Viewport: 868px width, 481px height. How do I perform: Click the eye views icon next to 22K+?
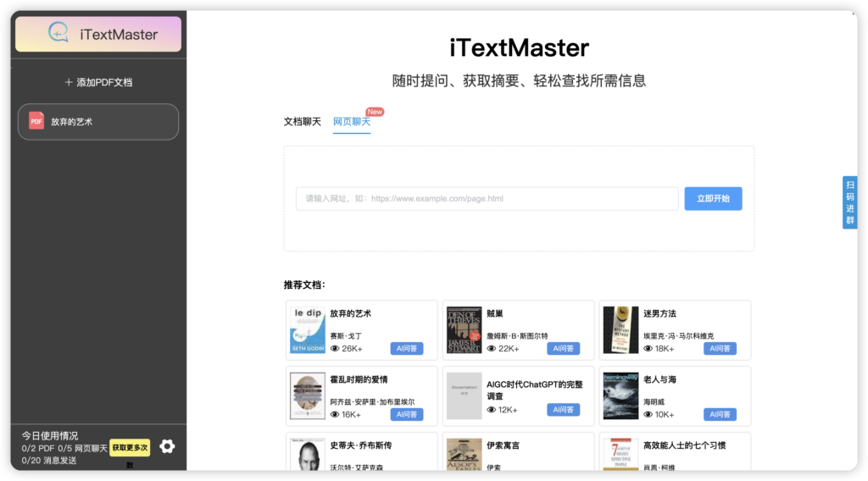(491, 348)
